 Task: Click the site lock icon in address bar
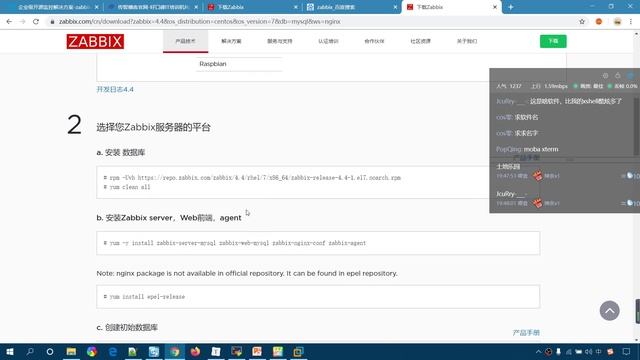pyautogui.click(x=52, y=22)
